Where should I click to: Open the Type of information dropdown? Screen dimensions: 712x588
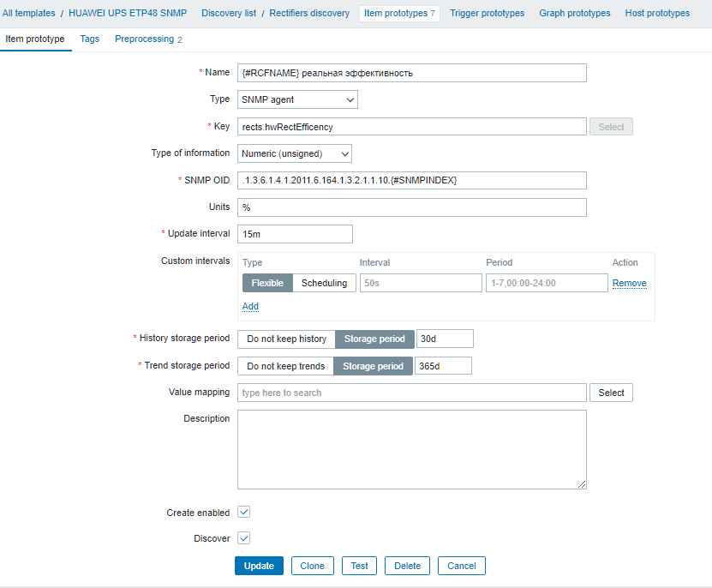click(x=294, y=153)
